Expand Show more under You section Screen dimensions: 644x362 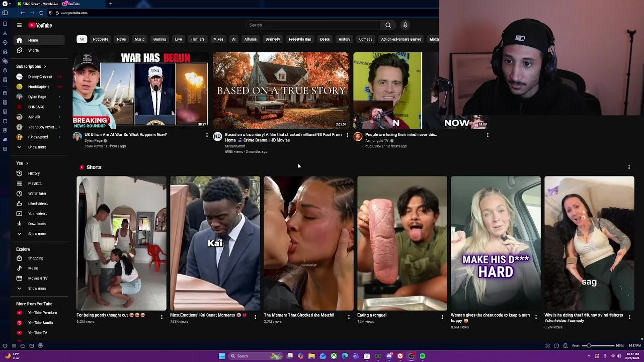click(x=40, y=234)
